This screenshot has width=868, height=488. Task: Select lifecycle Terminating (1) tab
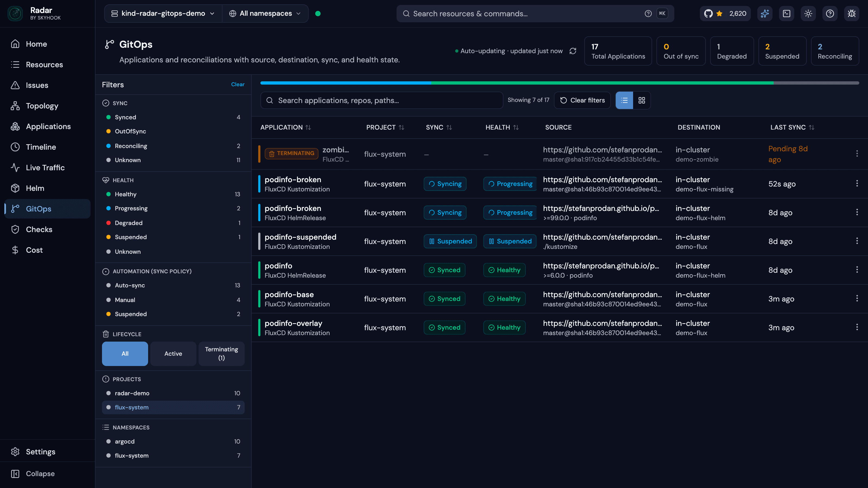pyautogui.click(x=221, y=354)
